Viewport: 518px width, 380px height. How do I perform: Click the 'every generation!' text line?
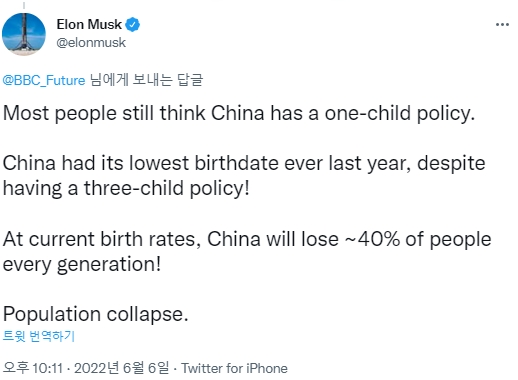[x=82, y=264]
